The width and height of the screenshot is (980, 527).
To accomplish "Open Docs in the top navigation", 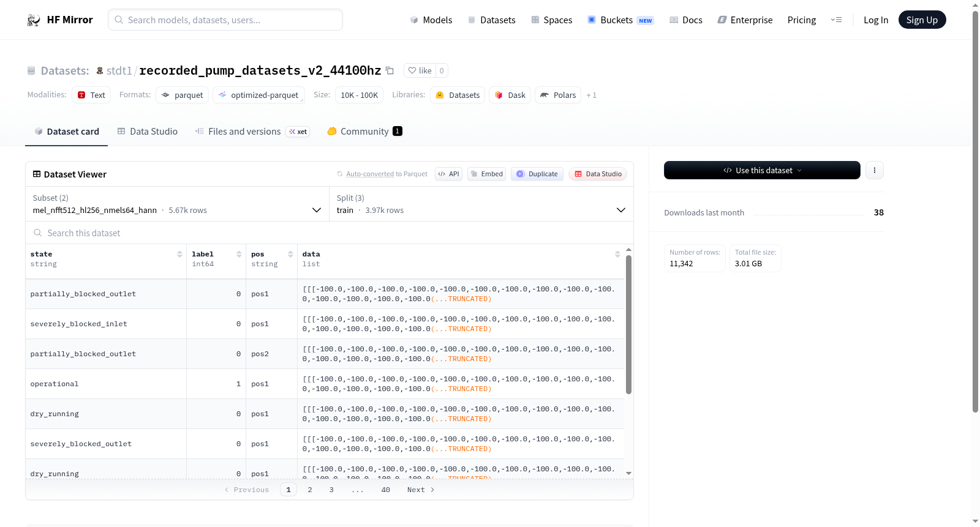I will click(686, 20).
